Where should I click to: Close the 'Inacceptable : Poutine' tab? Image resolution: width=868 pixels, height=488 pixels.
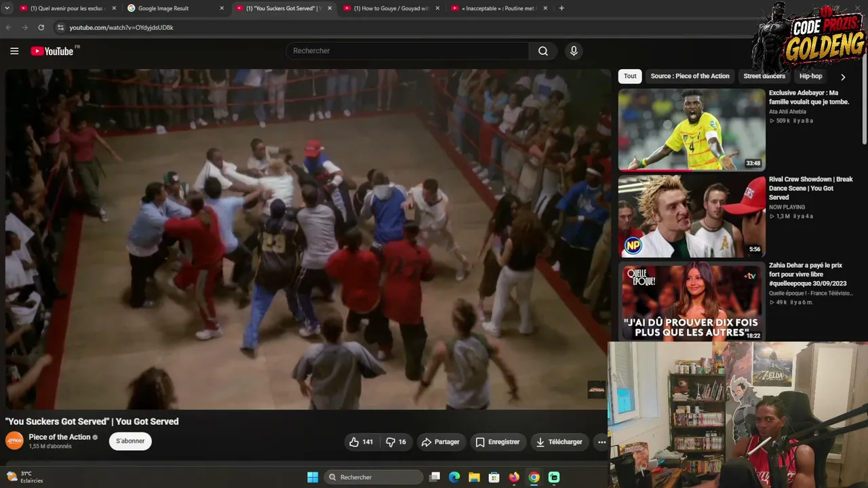pos(545,8)
